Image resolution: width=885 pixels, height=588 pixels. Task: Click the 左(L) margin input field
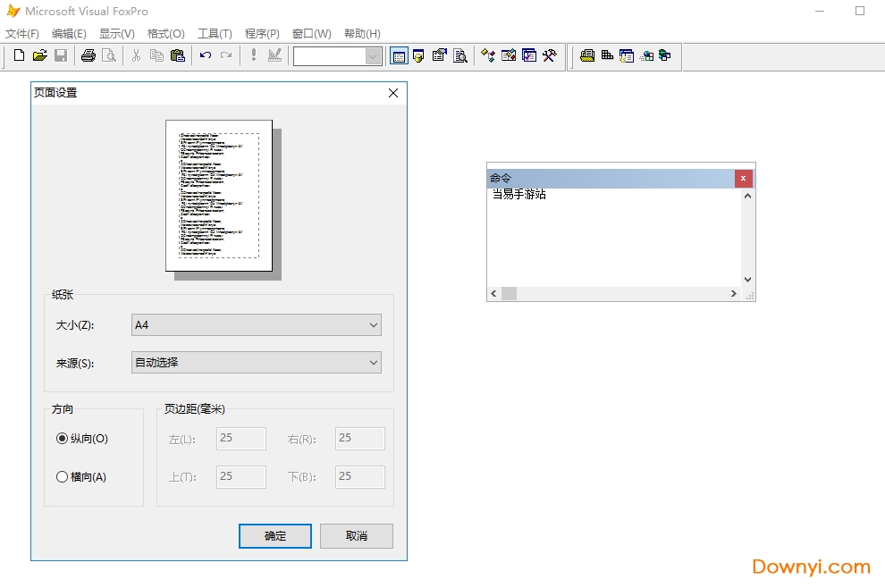click(241, 439)
